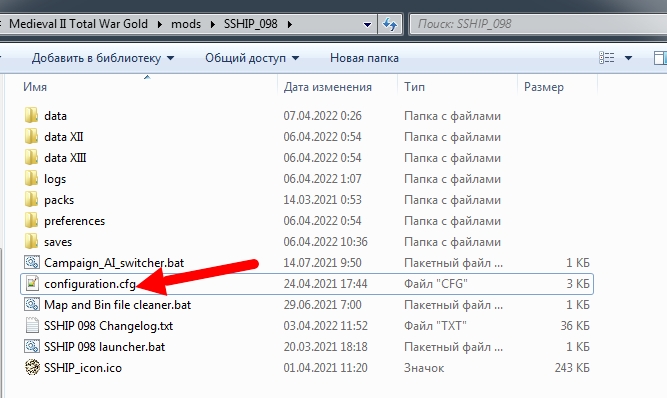Refresh the folder with the address bar button

390,24
